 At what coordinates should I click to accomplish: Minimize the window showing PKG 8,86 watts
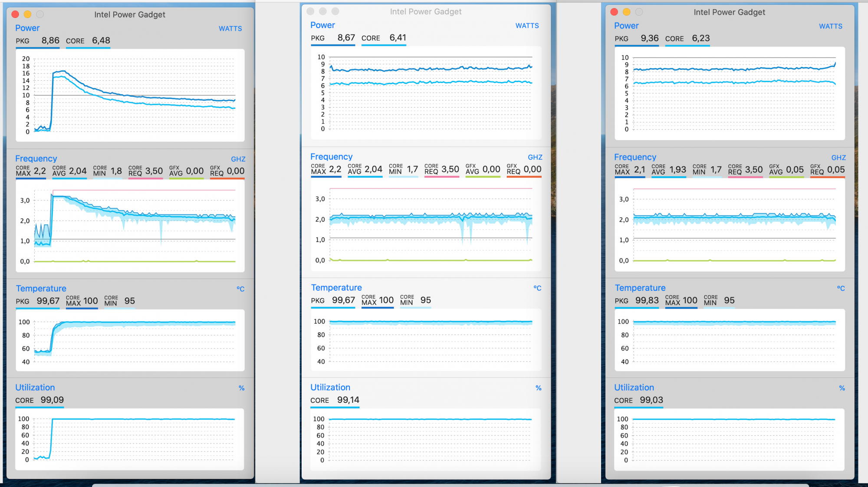[27, 14]
